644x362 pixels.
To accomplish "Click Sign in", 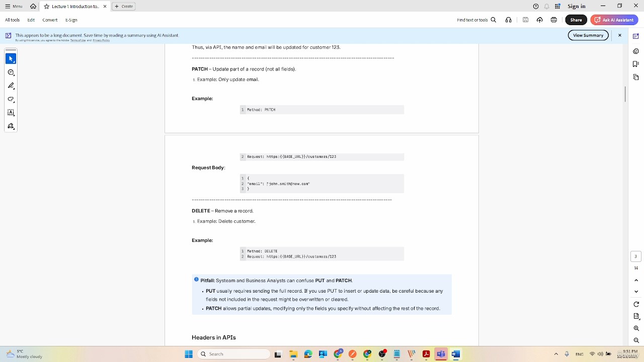I will coord(577,7).
